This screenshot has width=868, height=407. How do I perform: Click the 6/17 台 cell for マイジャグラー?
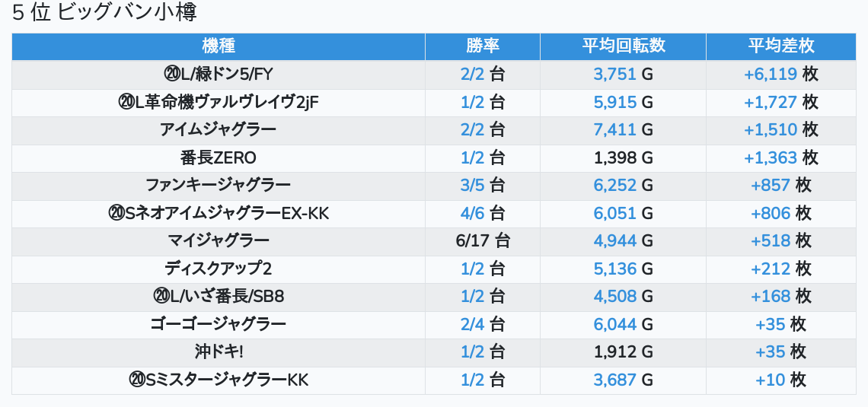pyautogui.click(x=482, y=241)
